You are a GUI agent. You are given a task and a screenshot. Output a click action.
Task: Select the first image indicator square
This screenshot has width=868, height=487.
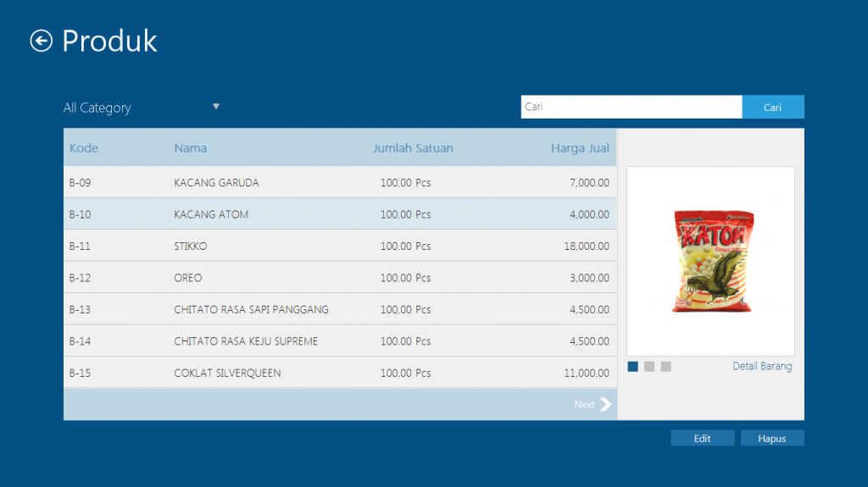point(633,366)
